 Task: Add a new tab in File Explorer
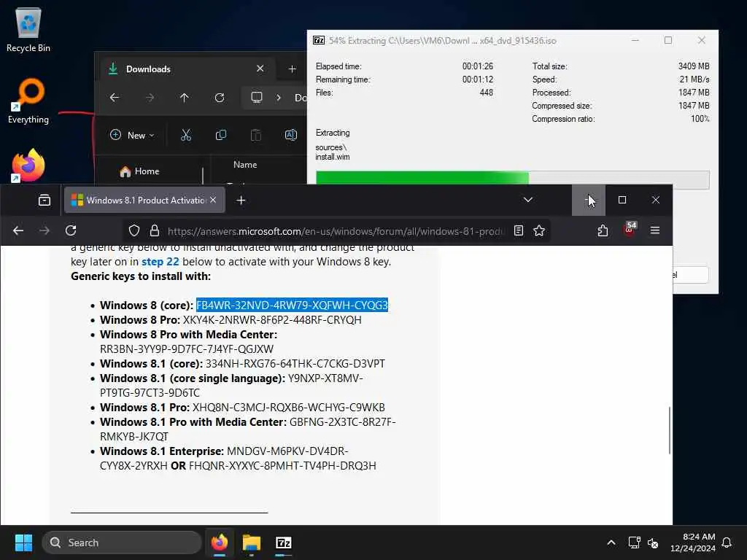pyautogui.click(x=292, y=69)
